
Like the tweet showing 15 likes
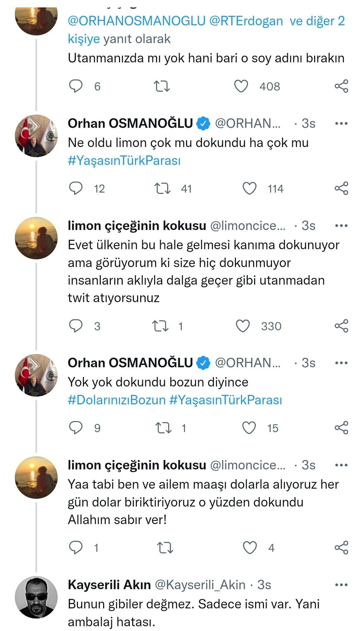(249, 428)
